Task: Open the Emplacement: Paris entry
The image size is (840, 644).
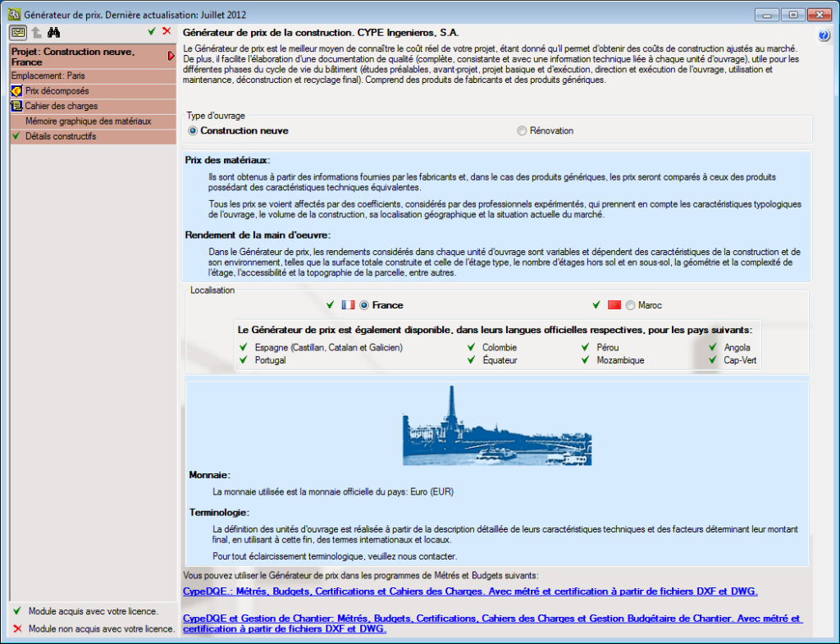Action: [94, 75]
